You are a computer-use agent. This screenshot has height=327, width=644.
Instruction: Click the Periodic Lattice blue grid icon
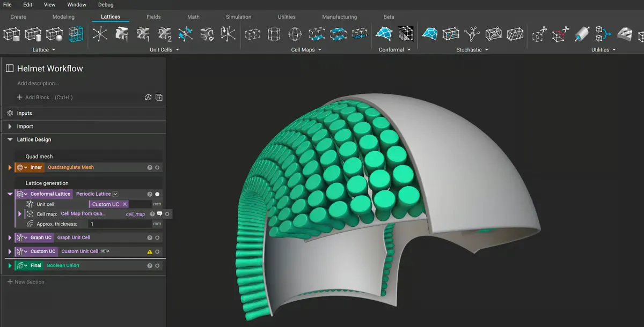point(76,34)
